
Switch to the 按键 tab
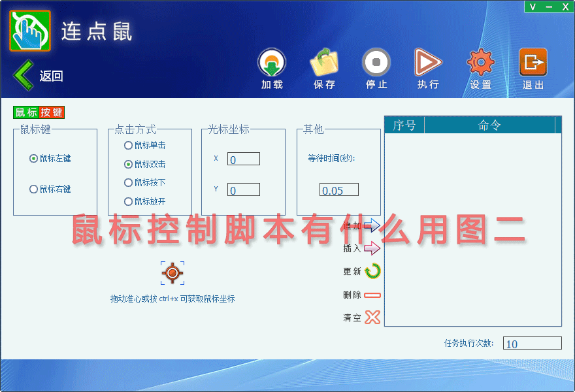52,112
